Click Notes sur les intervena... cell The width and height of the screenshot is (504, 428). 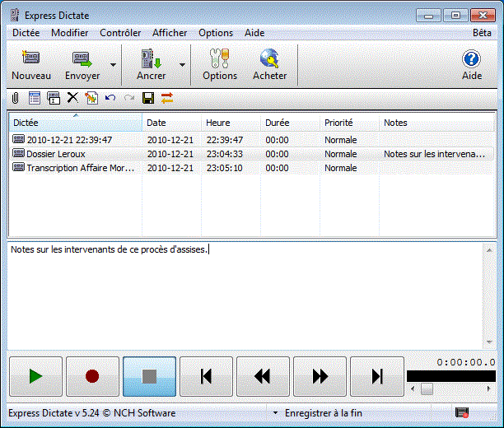(x=434, y=154)
